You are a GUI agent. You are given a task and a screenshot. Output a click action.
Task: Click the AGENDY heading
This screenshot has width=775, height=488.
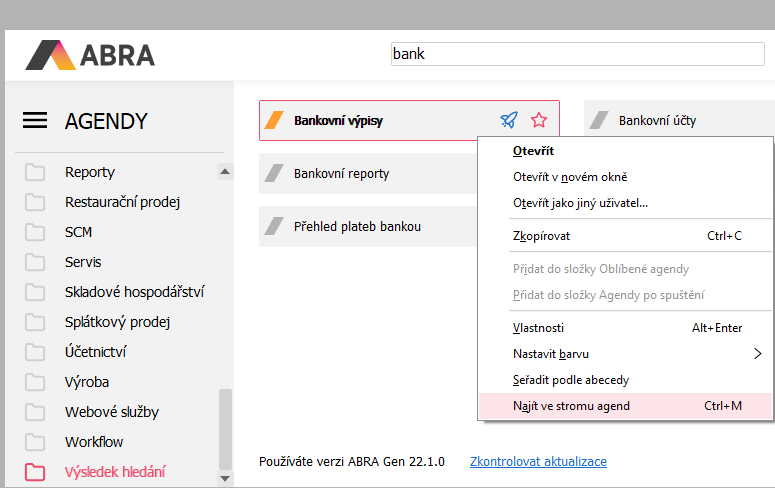[106, 121]
